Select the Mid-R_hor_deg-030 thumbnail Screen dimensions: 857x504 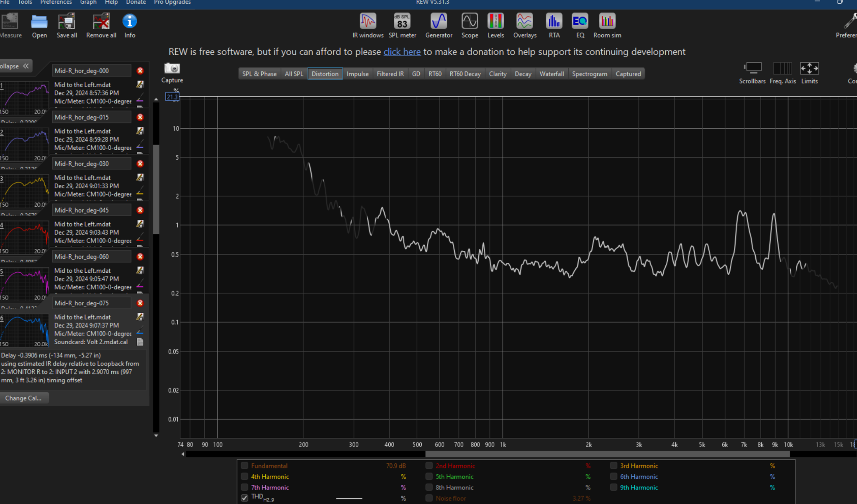[24, 191]
